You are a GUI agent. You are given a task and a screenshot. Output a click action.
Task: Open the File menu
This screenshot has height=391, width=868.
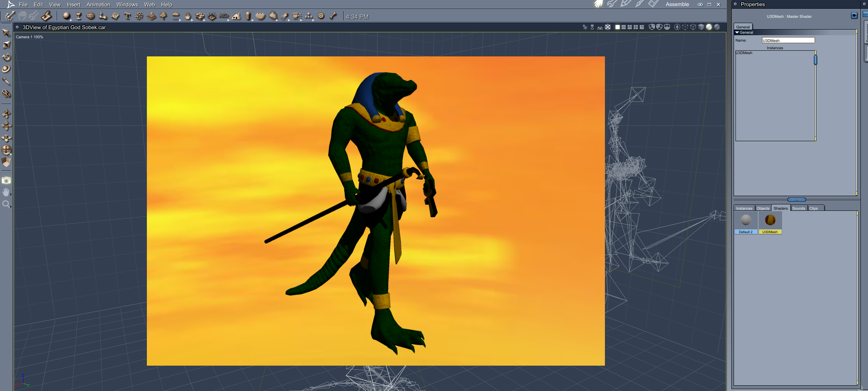[x=23, y=5]
